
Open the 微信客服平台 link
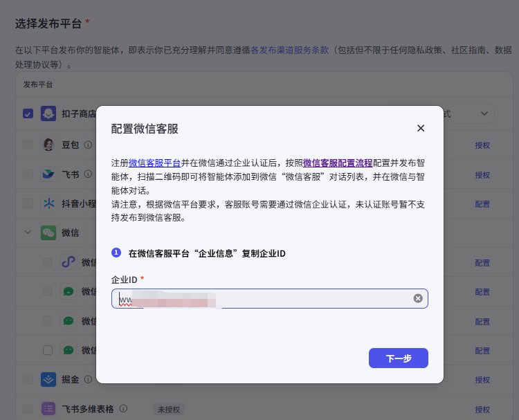click(154, 163)
